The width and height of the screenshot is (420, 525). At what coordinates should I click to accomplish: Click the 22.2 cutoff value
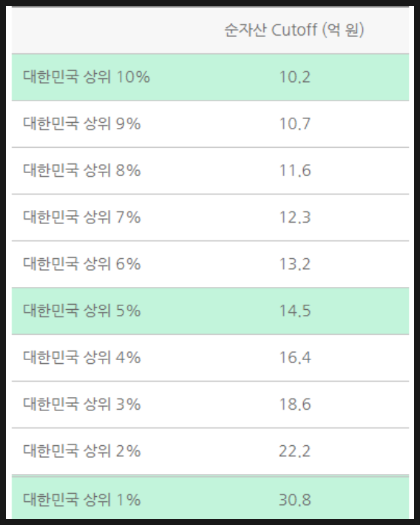tap(294, 451)
